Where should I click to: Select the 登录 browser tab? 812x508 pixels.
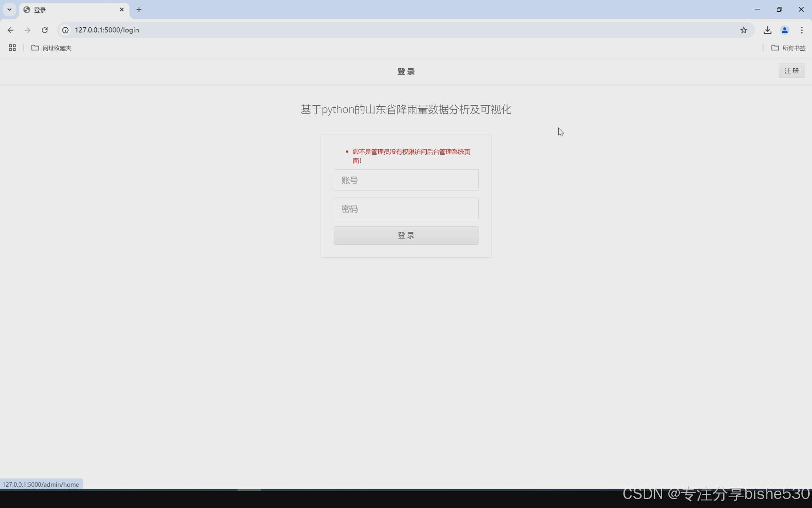66,9
